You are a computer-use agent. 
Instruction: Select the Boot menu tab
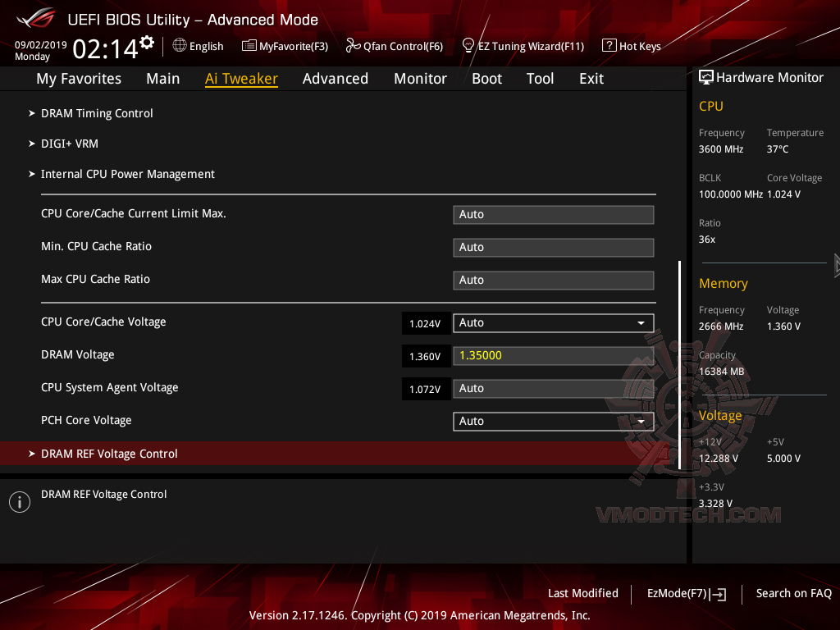[x=486, y=78]
